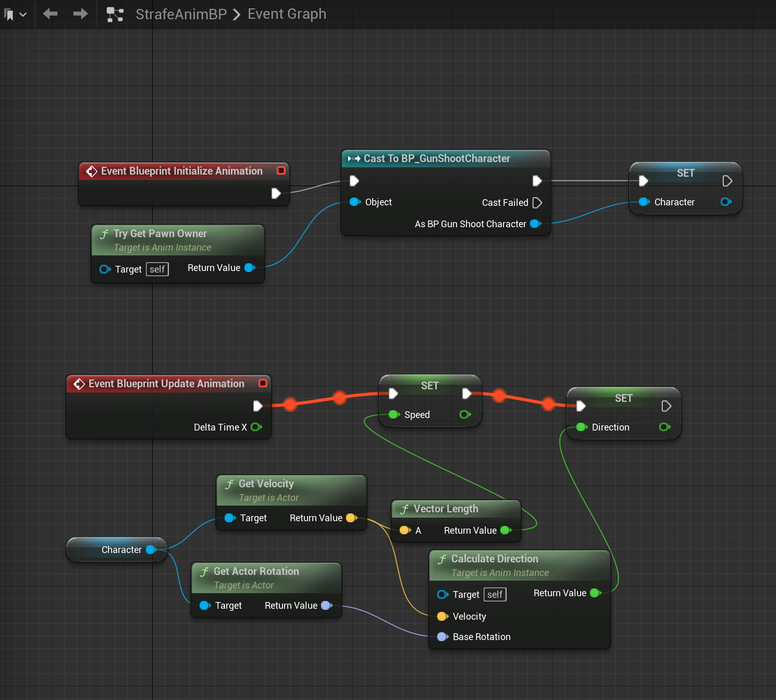Click the self value box on Try Get Pawn Owner
776x700 pixels.
click(x=157, y=269)
